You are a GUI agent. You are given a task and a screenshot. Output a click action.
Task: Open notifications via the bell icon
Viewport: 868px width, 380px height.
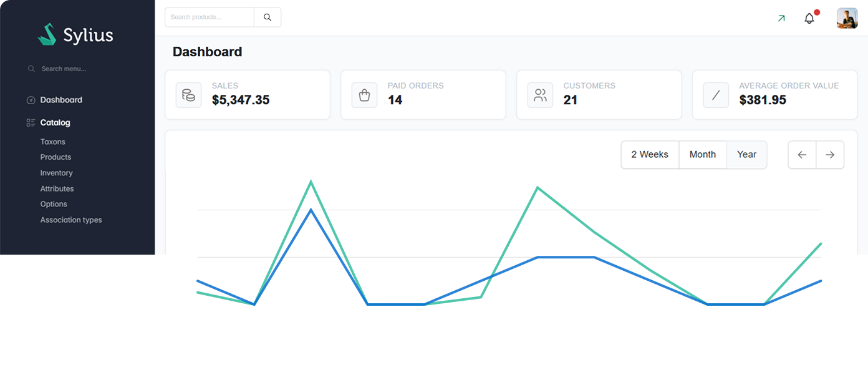[809, 17]
